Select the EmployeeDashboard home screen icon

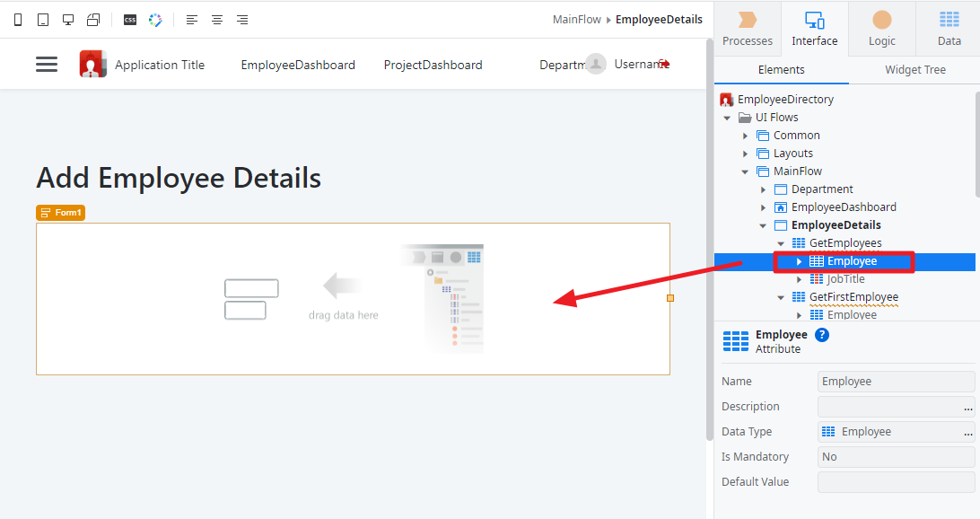tap(781, 207)
